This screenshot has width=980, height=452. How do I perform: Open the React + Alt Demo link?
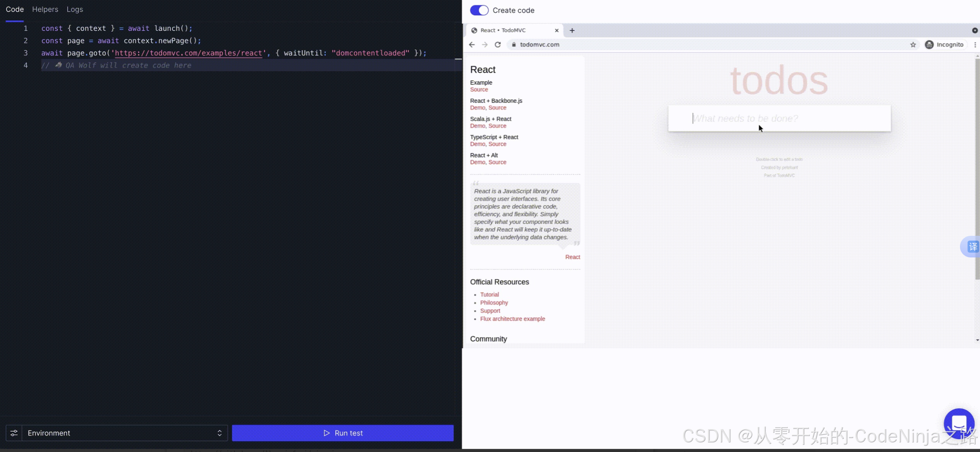coord(478,162)
